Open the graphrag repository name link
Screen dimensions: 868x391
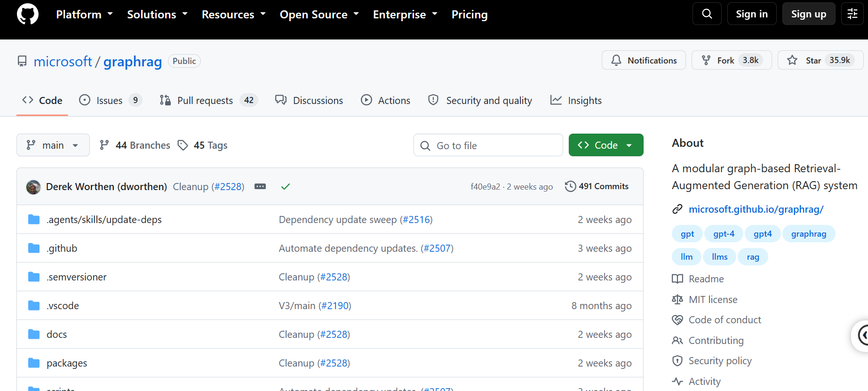click(133, 61)
